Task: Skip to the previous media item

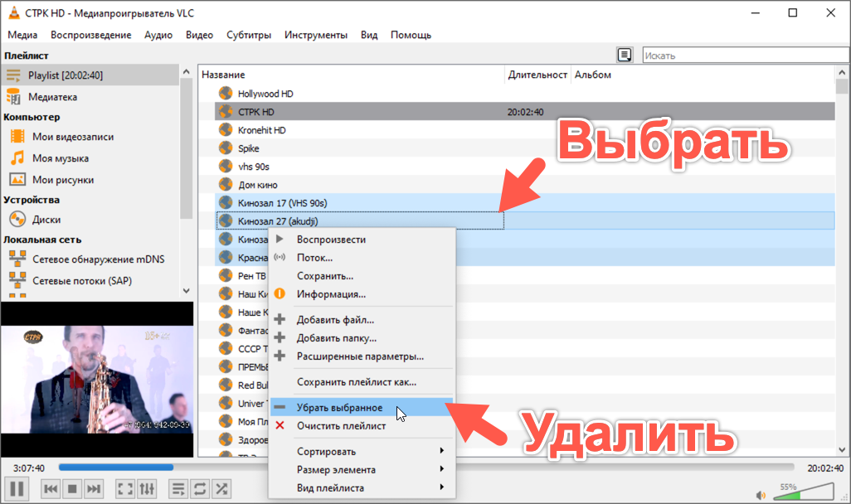Action: click(x=51, y=489)
